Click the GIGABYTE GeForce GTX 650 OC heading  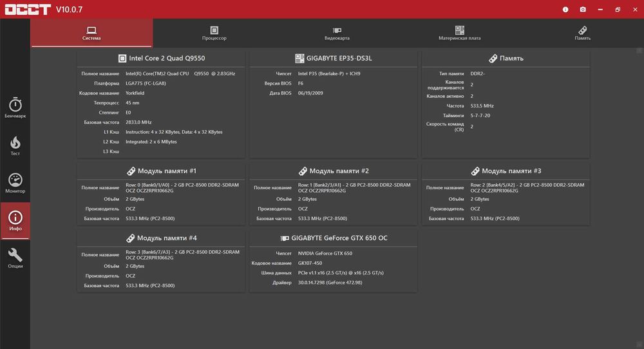[339, 238]
